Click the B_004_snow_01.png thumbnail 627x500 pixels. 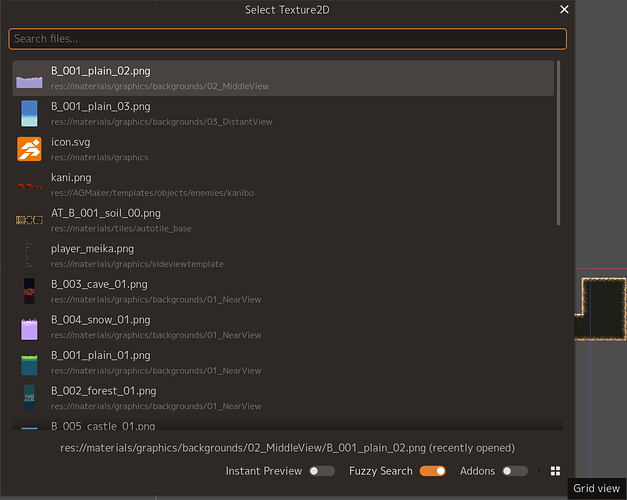coord(29,329)
